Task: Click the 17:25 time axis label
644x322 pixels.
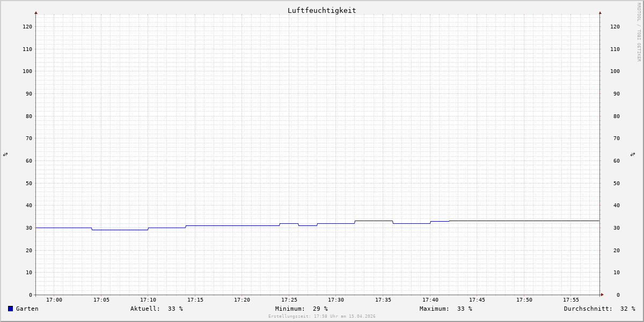Action: click(x=289, y=299)
